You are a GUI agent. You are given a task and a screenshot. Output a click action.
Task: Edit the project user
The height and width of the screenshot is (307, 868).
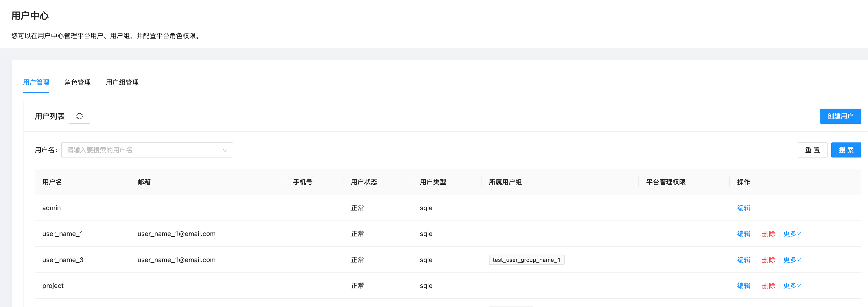tap(743, 285)
